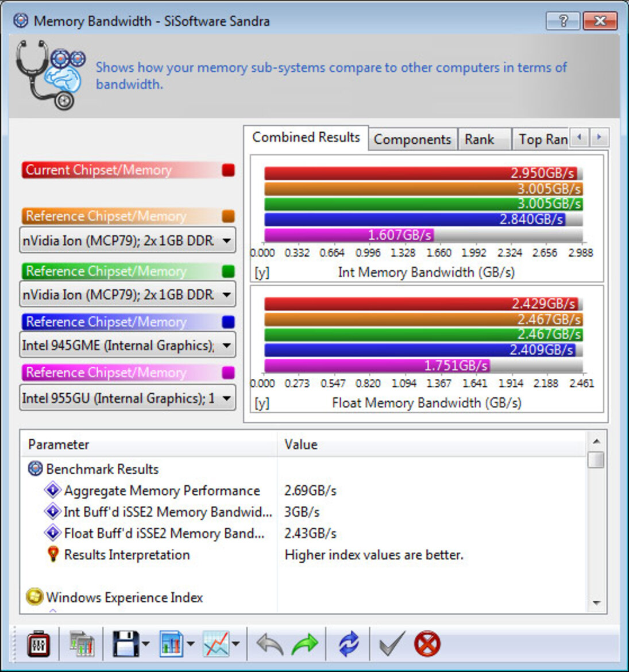Click the [y] label under the Int chart
The width and height of the screenshot is (629, 672).
(261, 272)
